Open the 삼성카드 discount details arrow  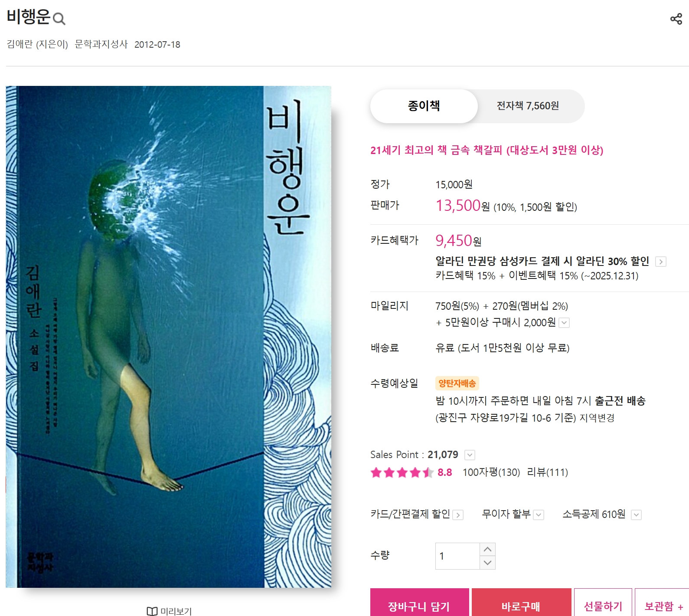click(x=661, y=262)
